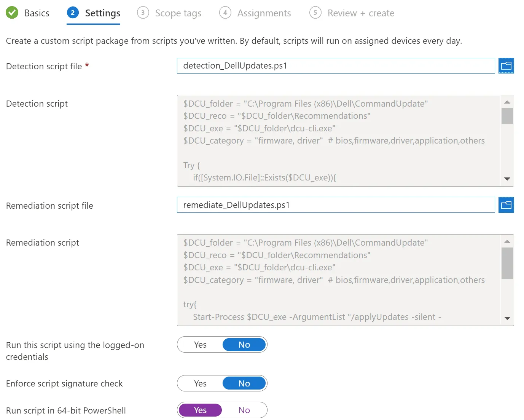The image size is (524, 420).
Task: Click 'Run script in 64-bit PowerShell' label
Action: click(x=66, y=410)
